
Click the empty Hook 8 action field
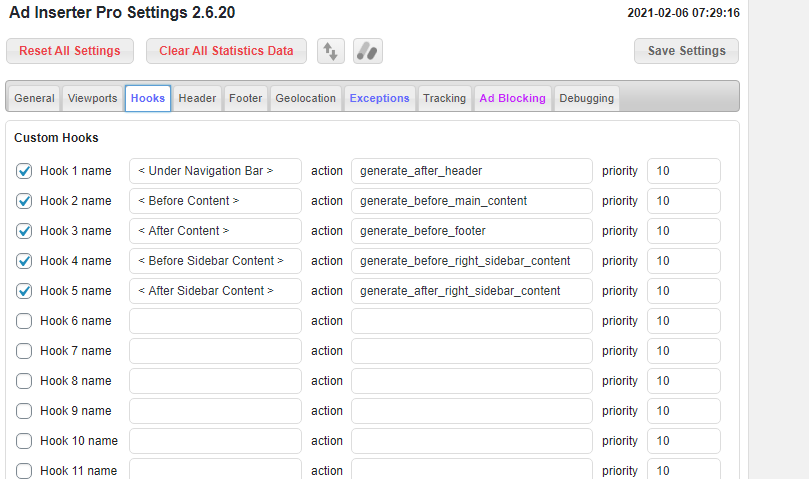pyautogui.click(x=472, y=381)
